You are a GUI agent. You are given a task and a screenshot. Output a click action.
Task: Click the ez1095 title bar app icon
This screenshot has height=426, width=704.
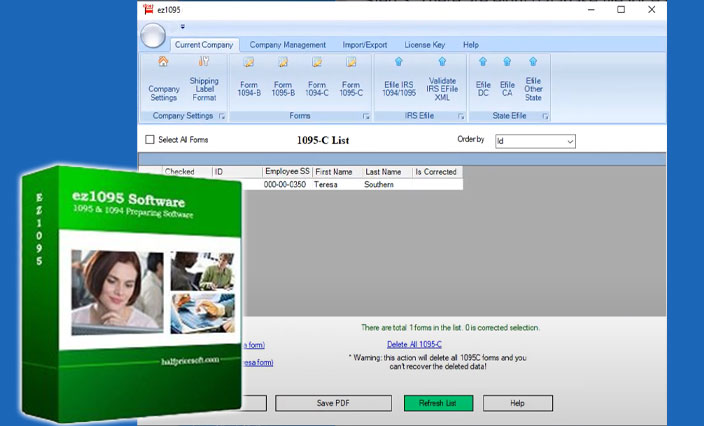[148, 9]
